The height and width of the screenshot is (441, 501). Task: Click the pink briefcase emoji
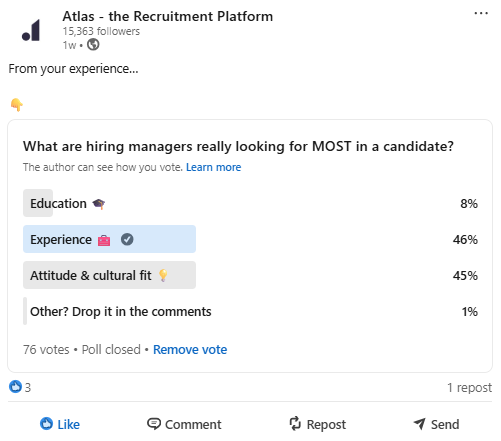[104, 240]
